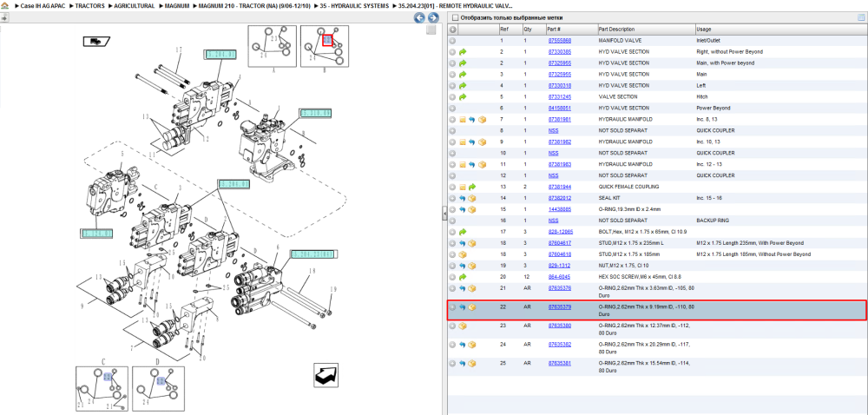Click green arrow on HEX SOC SCREW row
Viewport: 868px width, 415px height.
(463, 277)
